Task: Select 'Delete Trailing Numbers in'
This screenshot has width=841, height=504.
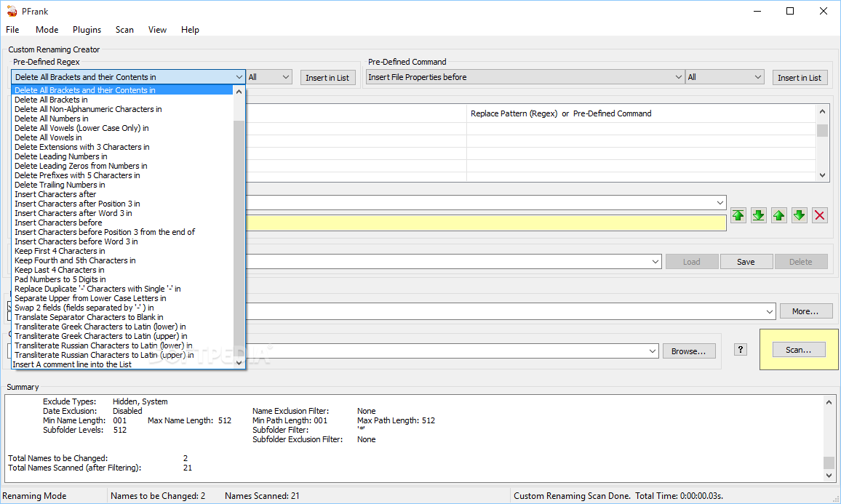Action: click(122, 185)
